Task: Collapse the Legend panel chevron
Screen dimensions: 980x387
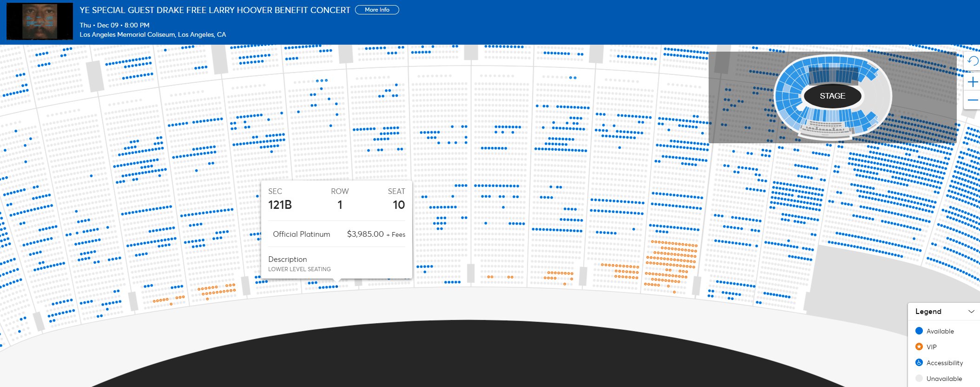Action: [x=971, y=312]
